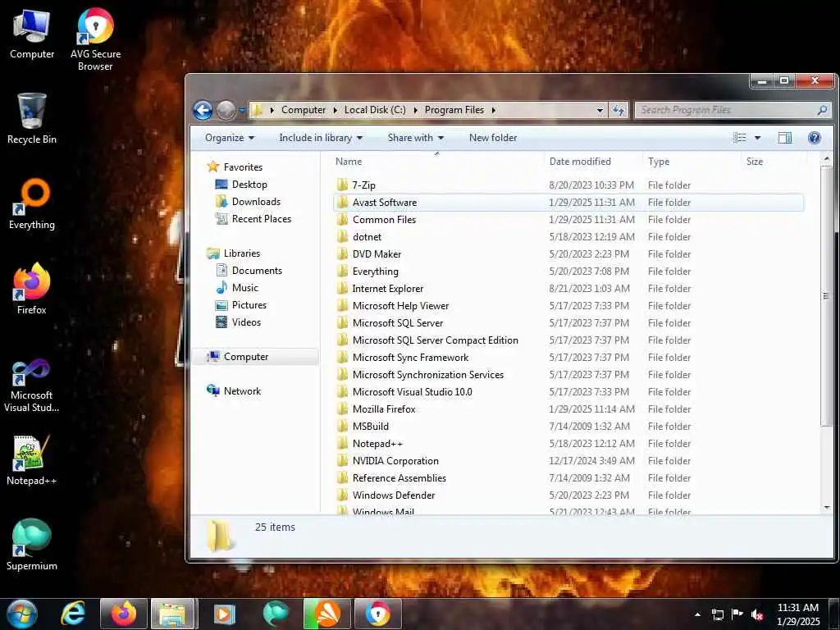Change the view with the view icon
The height and width of the screenshot is (630, 840).
point(740,138)
